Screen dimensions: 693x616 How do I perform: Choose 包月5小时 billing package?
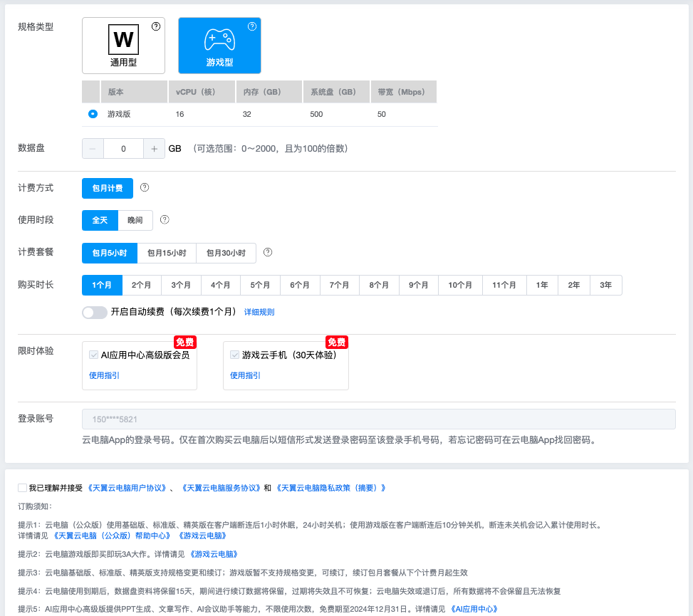(x=110, y=253)
